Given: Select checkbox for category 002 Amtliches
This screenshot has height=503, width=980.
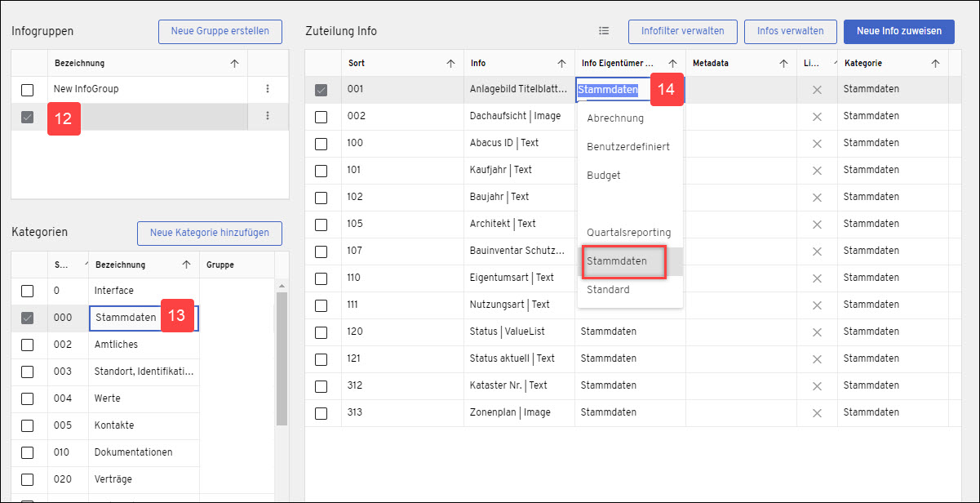Looking at the screenshot, I should click(28, 345).
